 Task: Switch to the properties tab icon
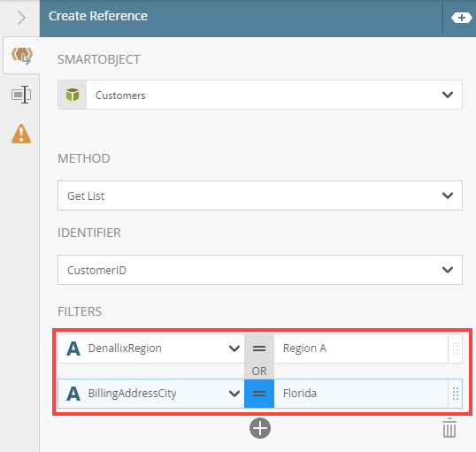(x=21, y=95)
